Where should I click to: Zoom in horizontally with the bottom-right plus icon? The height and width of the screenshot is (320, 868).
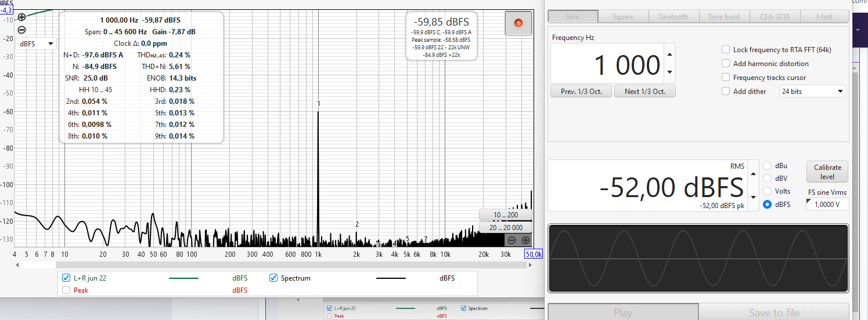click(x=525, y=240)
